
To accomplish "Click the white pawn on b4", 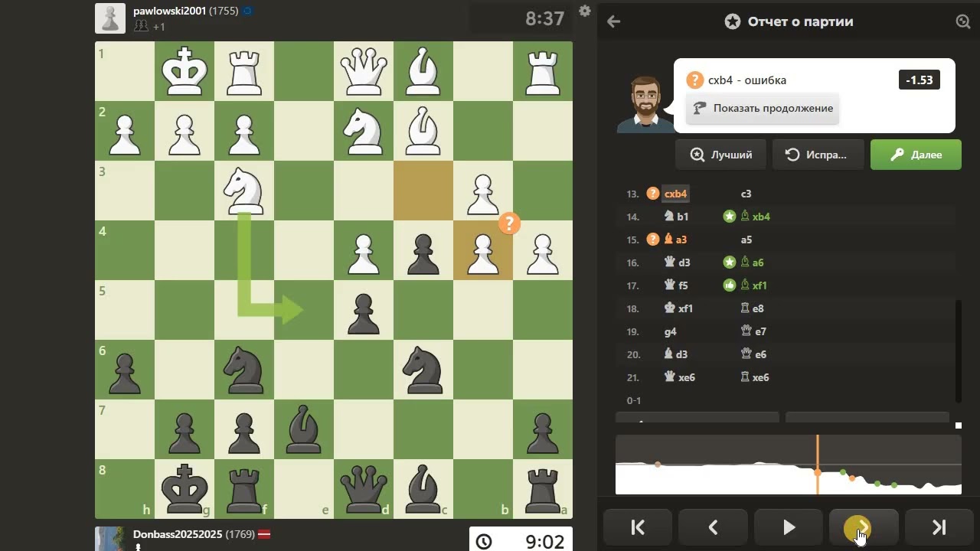I will [483, 250].
